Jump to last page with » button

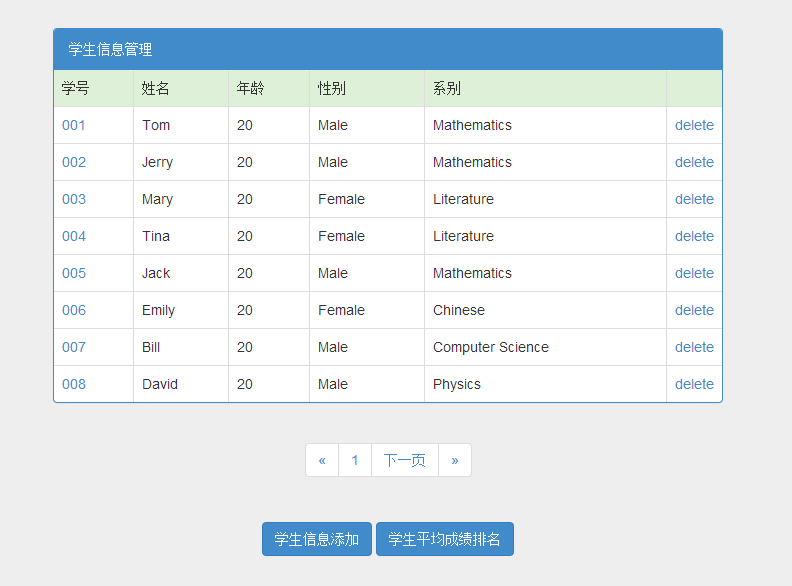click(x=455, y=460)
